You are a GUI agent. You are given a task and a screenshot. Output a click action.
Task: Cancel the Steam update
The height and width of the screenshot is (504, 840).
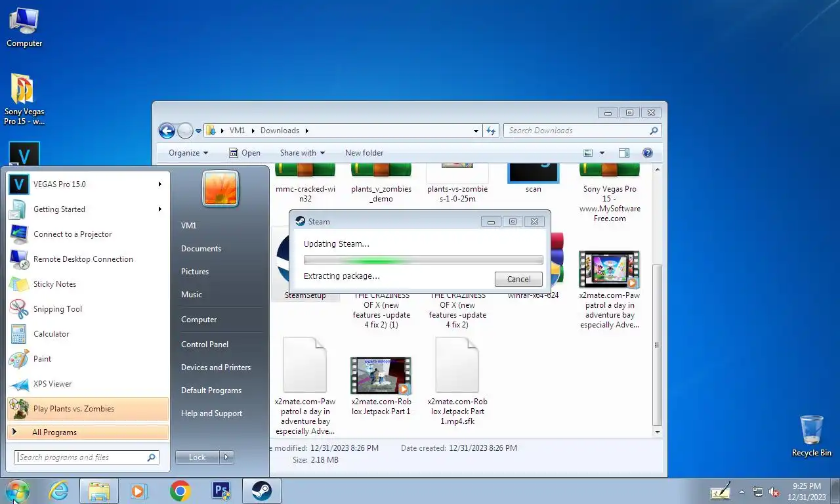pos(518,279)
